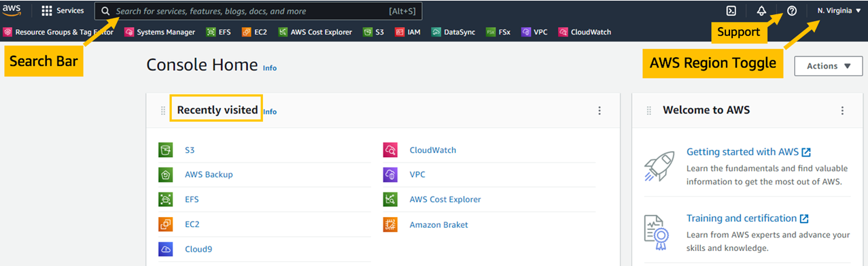Open AWS Cost Explorer link in Recently visited
The height and width of the screenshot is (266, 868).
445,199
